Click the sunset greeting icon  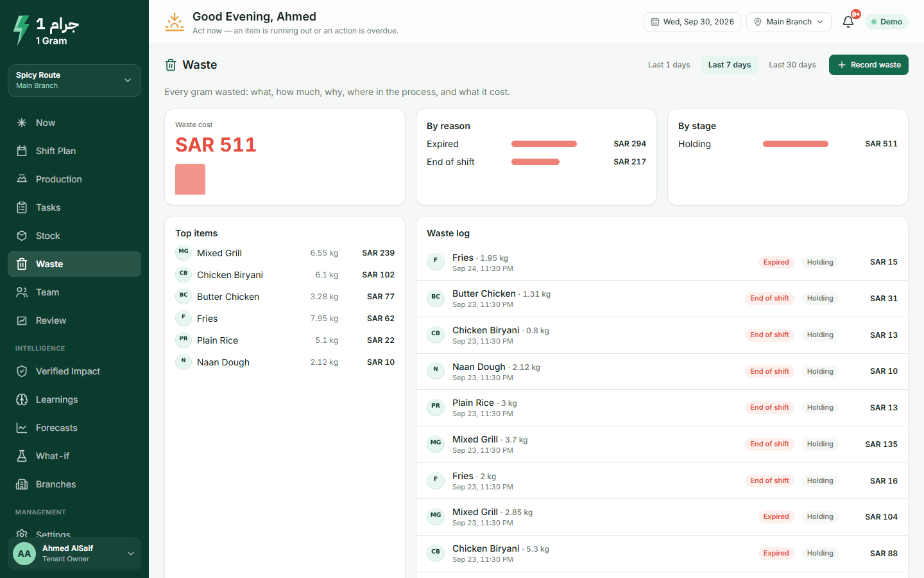(175, 22)
